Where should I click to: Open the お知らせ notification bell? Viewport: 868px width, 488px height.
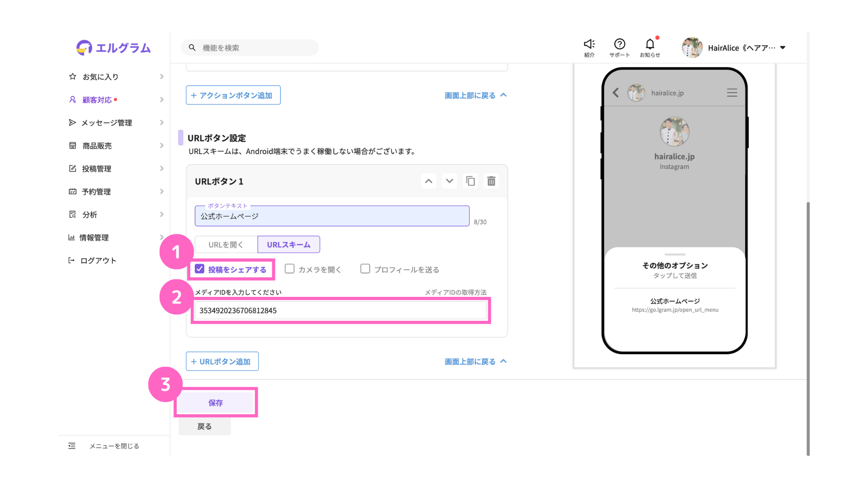[x=650, y=44]
